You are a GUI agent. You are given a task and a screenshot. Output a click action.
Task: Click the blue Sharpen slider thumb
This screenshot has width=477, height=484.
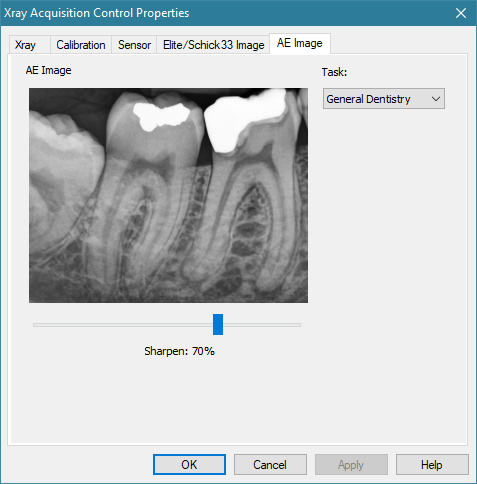pyautogui.click(x=218, y=324)
